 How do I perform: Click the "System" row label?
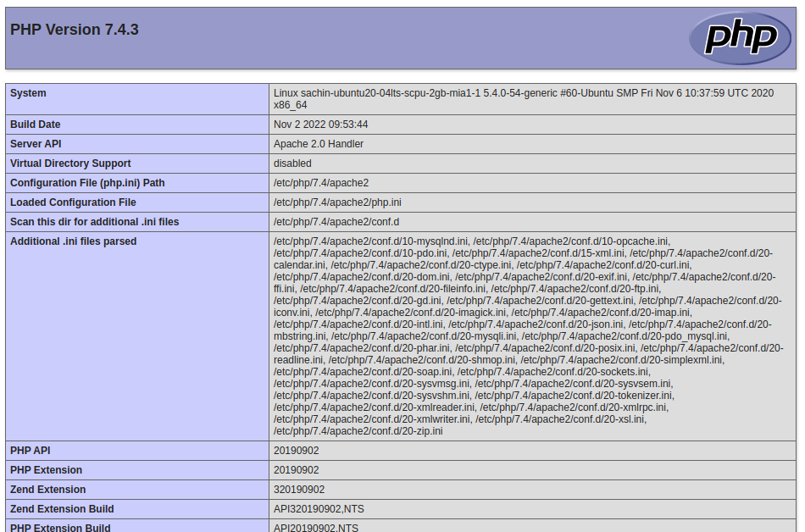click(x=28, y=93)
